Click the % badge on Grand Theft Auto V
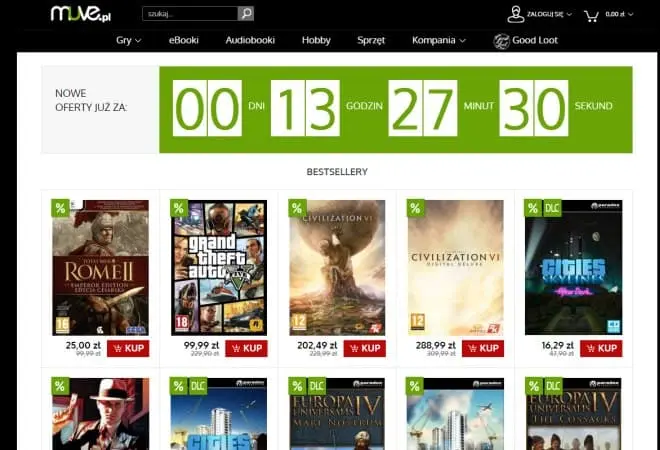Viewport: 660px width, 450px height. [x=179, y=208]
